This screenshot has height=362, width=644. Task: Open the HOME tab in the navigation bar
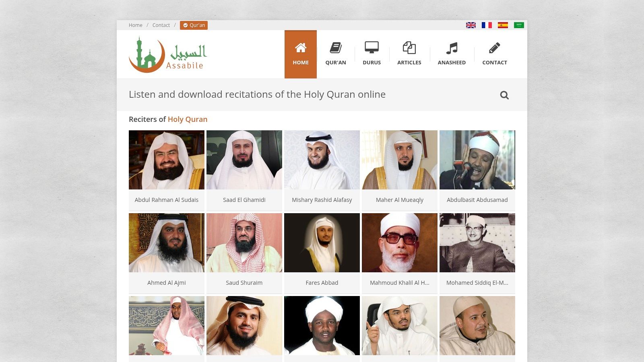pyautogui.click(x=300, y=62)
